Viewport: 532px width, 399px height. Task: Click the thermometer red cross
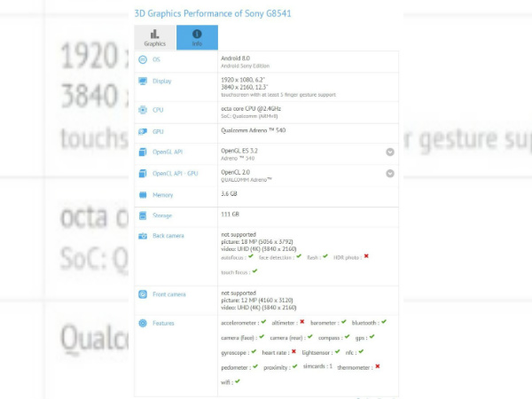[x=378, y=366]
